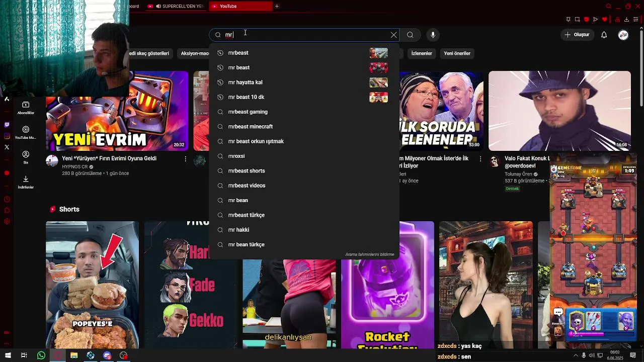644x362 pixels.
Task: Open video title "Yeni *Yürüyen* Fırın Evrimi Oyuna Geldi"
Action: [x=109, y=158]
